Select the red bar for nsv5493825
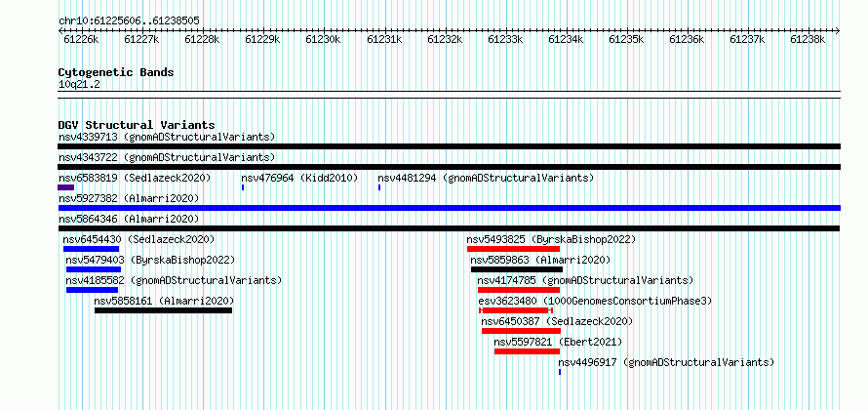Screen dimensions: 868x410 [x=513, y=249]
